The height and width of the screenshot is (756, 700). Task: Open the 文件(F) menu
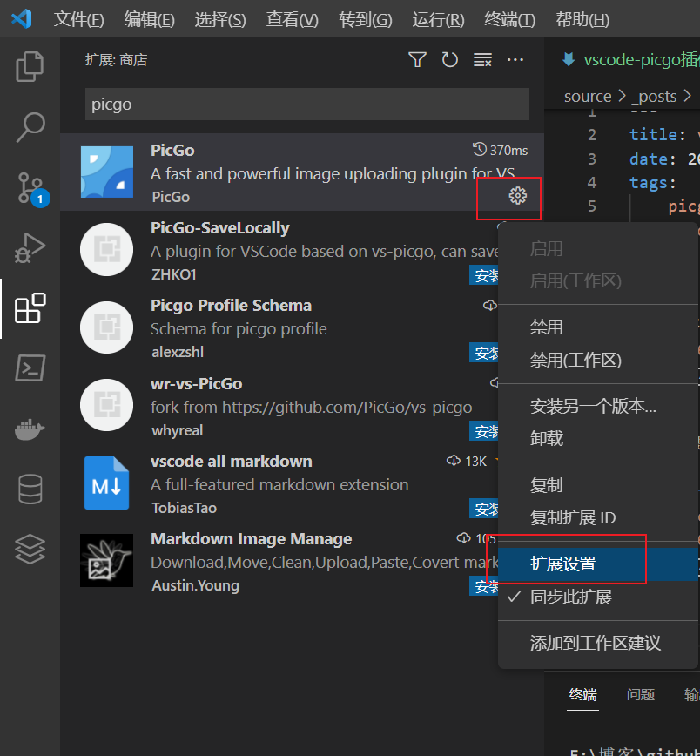pos(78,20)
